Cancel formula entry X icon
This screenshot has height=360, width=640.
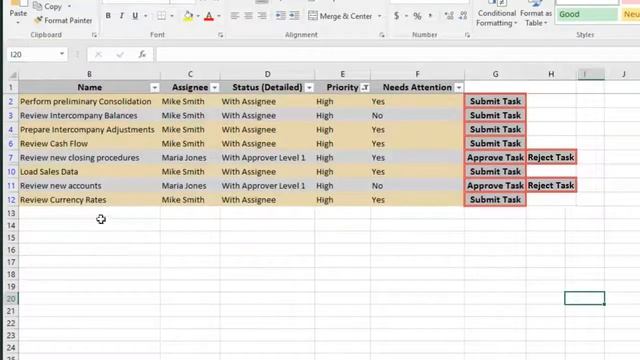coord(98,54)
